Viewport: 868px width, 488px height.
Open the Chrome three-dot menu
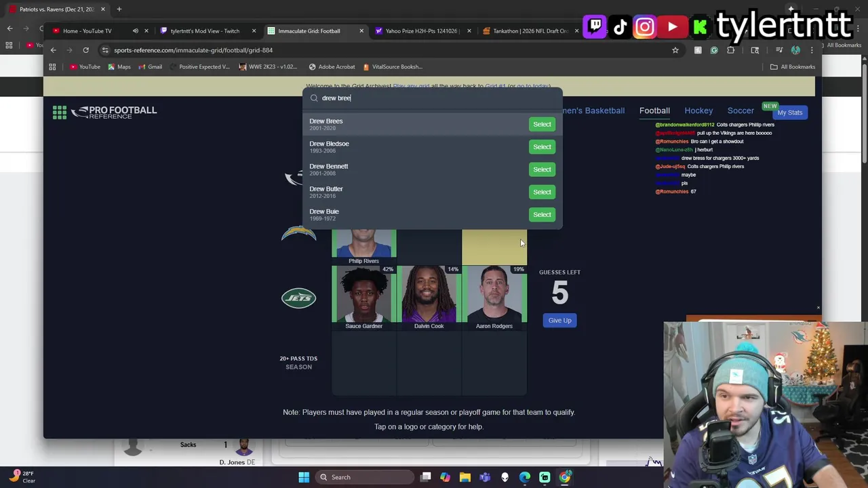pyautogui.click(x=812, y=50)
